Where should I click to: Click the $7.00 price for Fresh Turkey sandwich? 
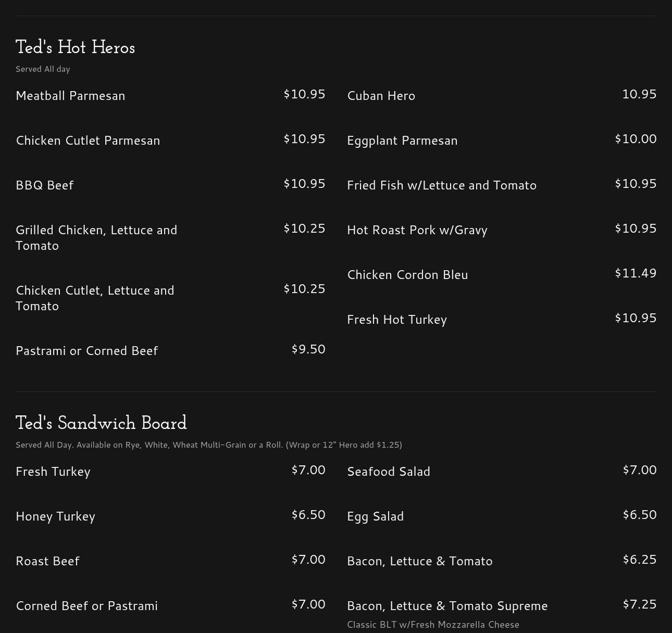(x=308, y=470)
